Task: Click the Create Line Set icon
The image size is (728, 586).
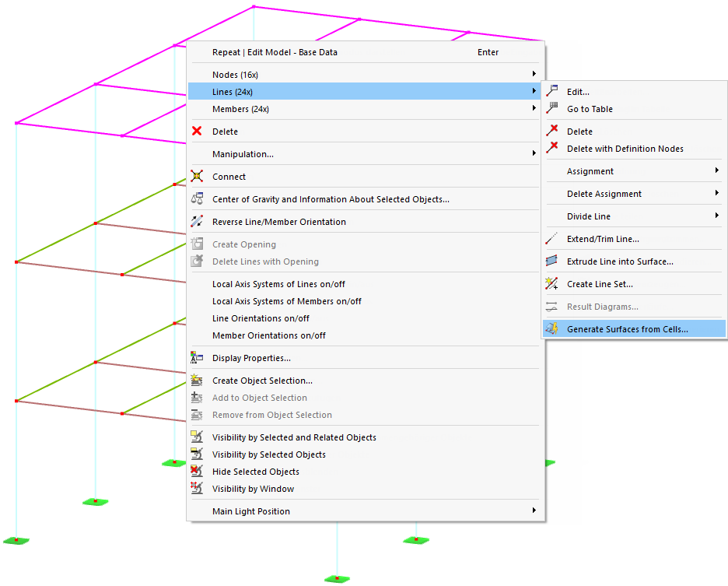Action: (551, 284)
